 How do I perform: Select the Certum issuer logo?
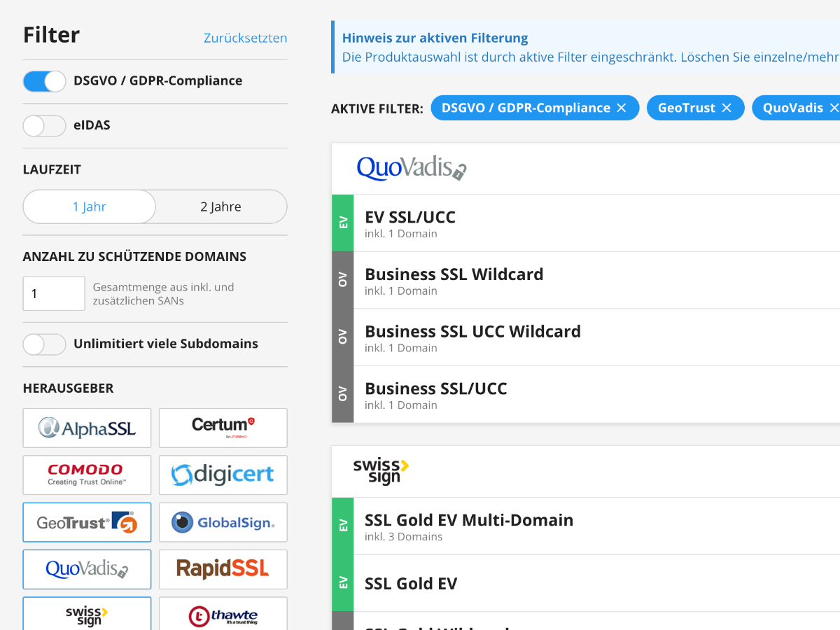[x=223, y=428]
